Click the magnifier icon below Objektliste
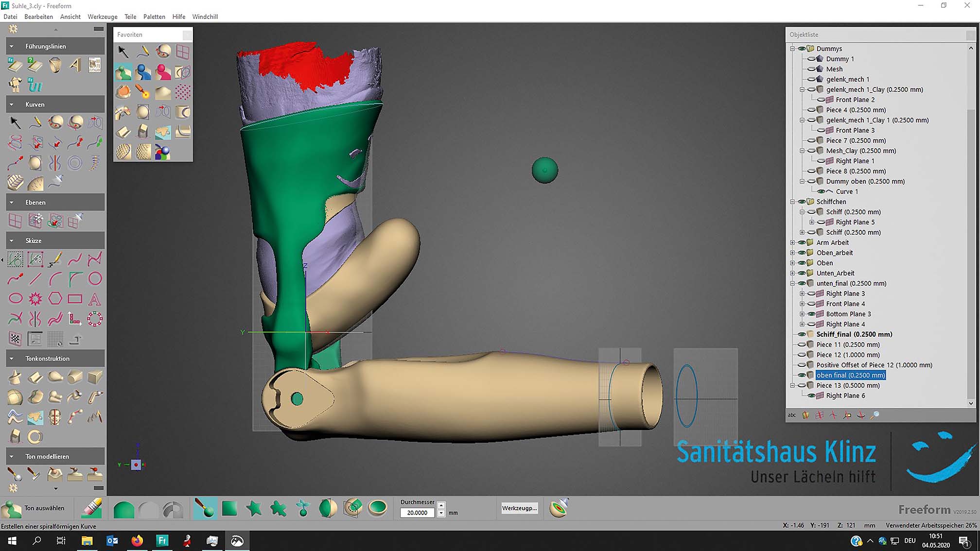Image resolution: width=980 pixels, height=551 pixels. [x=875, y=415]
